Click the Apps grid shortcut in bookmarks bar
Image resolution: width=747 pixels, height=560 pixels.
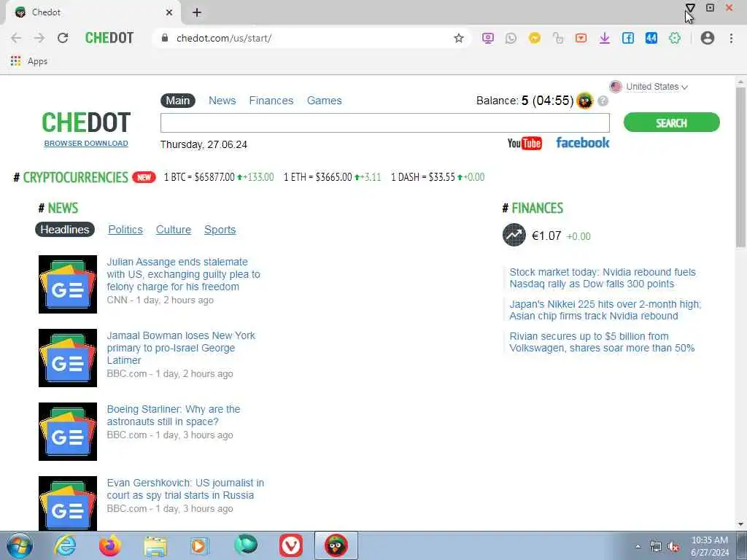pyautogui.click(x=28, y=61)
